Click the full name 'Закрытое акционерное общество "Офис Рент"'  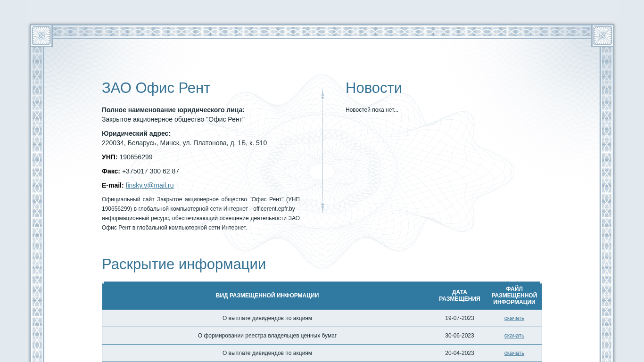point(173,119)
